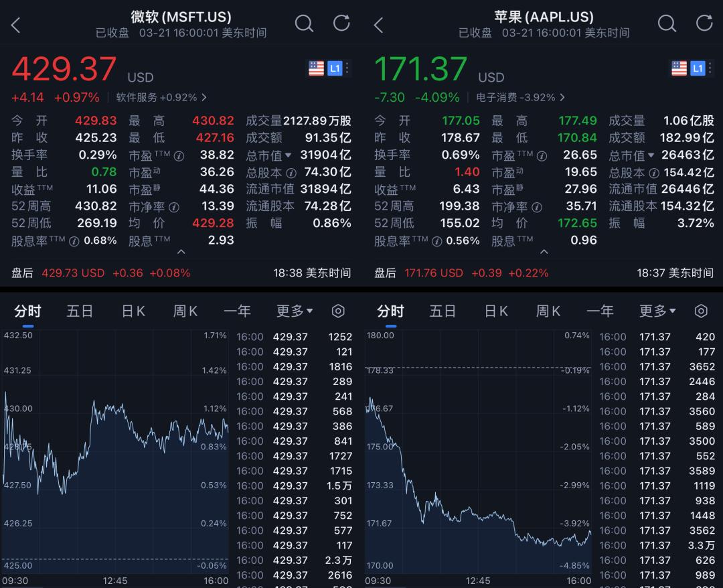This screenshot has width=723, height=588.
Task: Select MSFT tick row with volume 1252
Action: pyautogui.click(x=294, y=337)
